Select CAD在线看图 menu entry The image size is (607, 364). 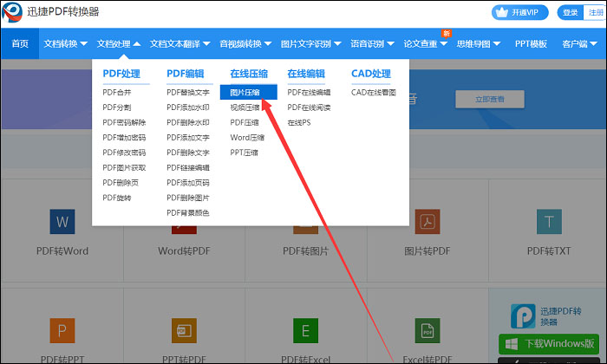pyautogui.click(x=374, y=93)
